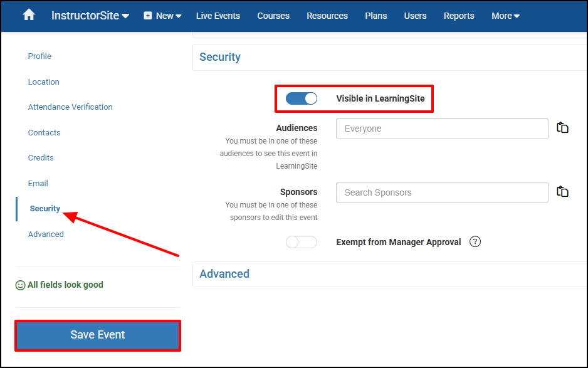The image size is (588, 368).
Task: Open the New menu
Action: [x=163, y=16]
